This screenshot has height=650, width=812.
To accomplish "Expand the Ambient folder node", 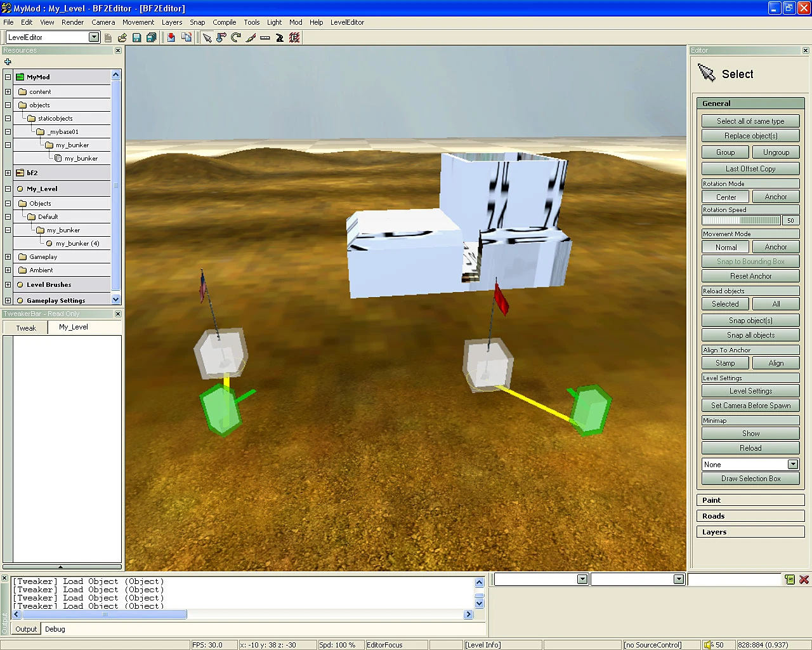I will click(8, 270).
